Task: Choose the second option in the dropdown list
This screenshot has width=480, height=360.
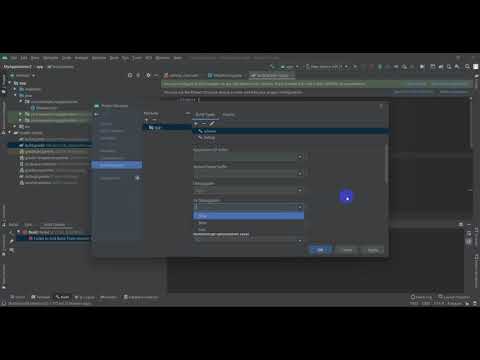Action: coord(248,223)
